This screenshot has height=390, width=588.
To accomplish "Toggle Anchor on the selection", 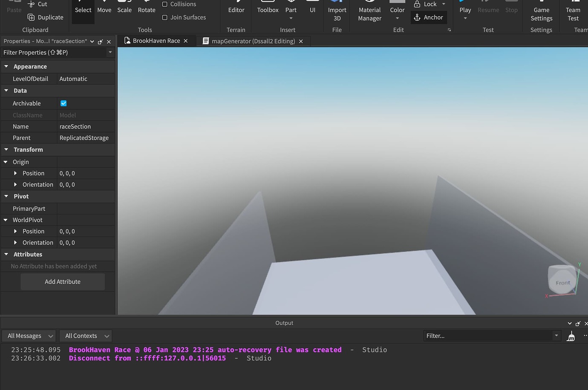I will 429,17.
